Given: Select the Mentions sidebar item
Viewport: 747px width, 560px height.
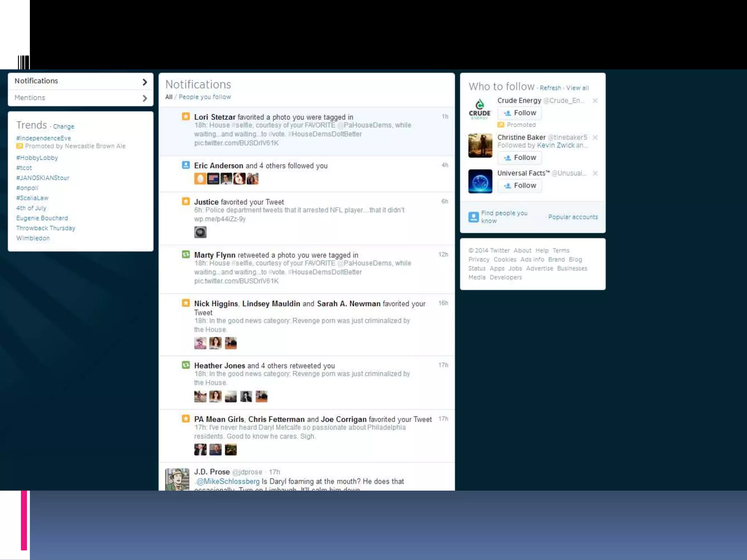Looking at the screenshot, I should point(81,98).
